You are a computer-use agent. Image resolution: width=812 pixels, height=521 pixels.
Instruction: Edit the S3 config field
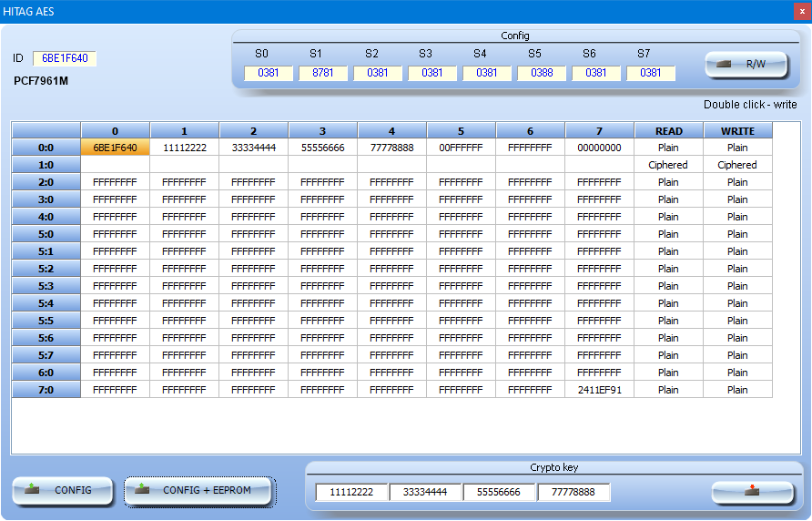pyautogui.click(x=431, y=73)
